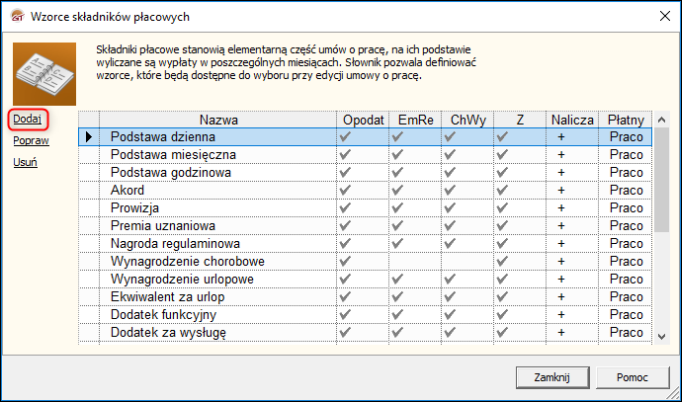Click the Nazwa column header
Image resolution: width=682 pixels, height=402 pixels.
click(x=218, y=119)
